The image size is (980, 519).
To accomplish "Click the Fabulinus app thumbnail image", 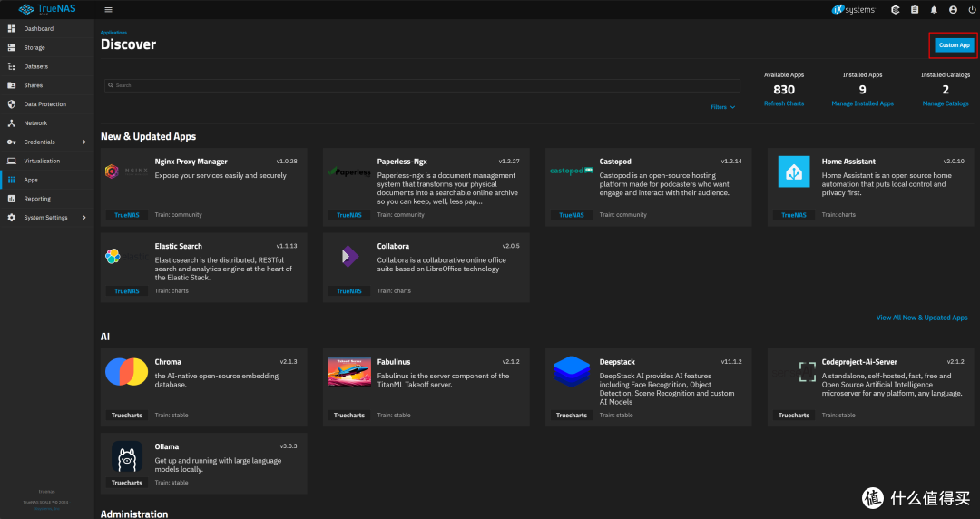I will (349, 372).
